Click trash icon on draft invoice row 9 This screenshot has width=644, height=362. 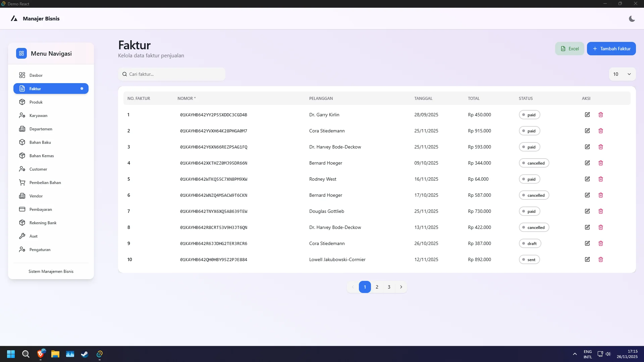pyautogui.click(x=601, y=243)
